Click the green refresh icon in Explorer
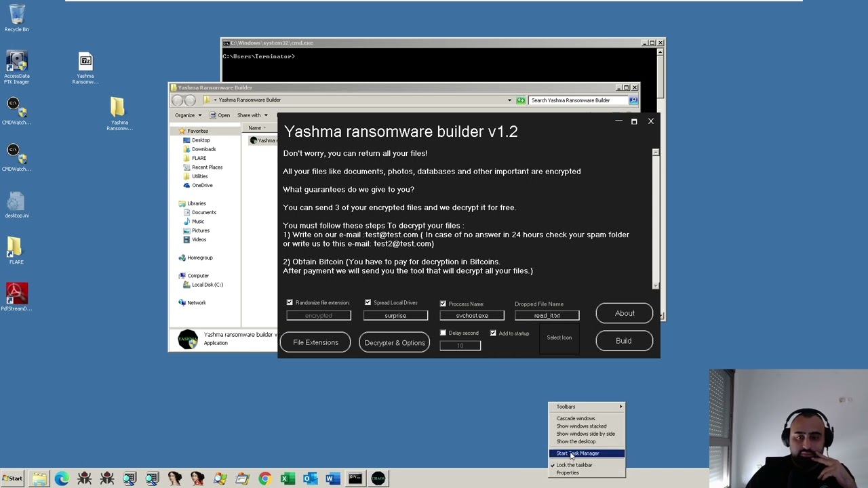Screen dimensions: 868x488 pyautogui.click(x=521, y=100)
